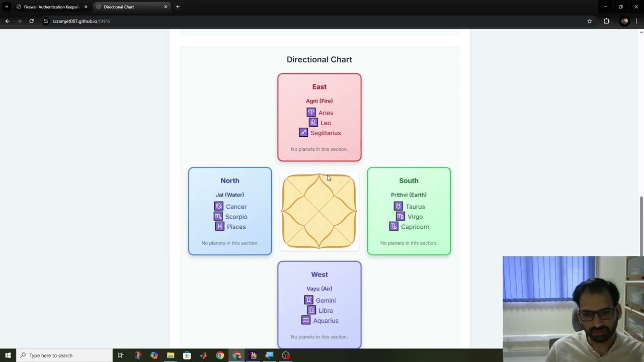Click the Leo zodiac symbol icon
The width and height of the screenshot is (644, 362).
[313, 123]
